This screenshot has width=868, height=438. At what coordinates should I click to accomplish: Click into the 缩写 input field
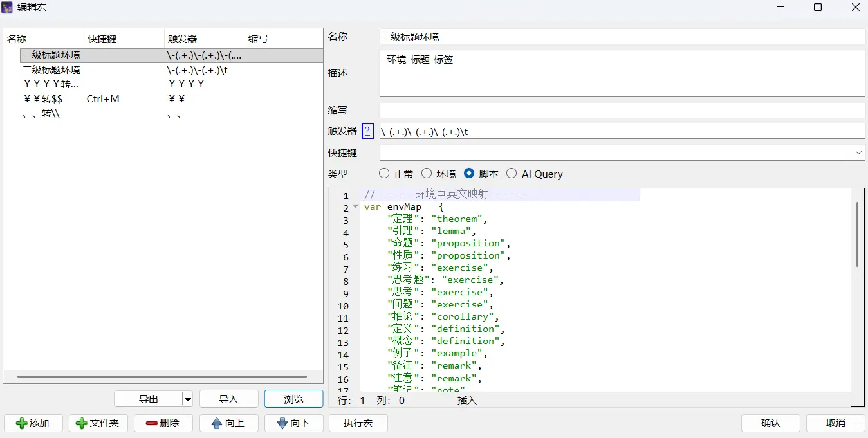click(622, 111)
